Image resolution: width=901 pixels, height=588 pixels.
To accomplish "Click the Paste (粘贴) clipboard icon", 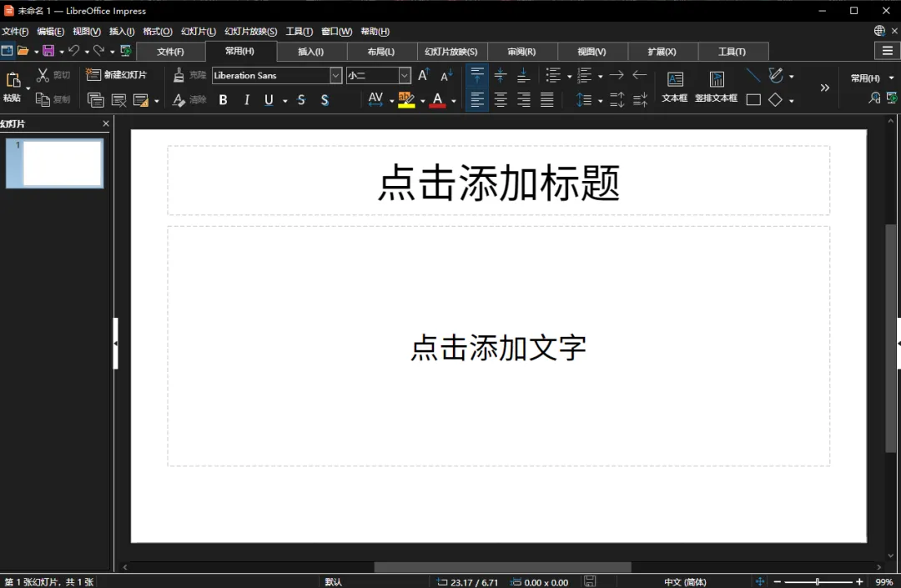I will click(x=13, y=80).
